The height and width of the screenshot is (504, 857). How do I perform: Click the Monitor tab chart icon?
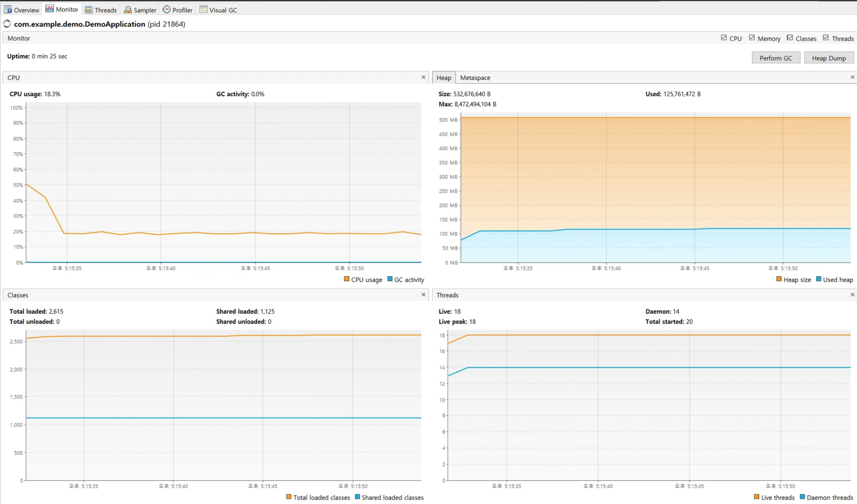(49, 8)
